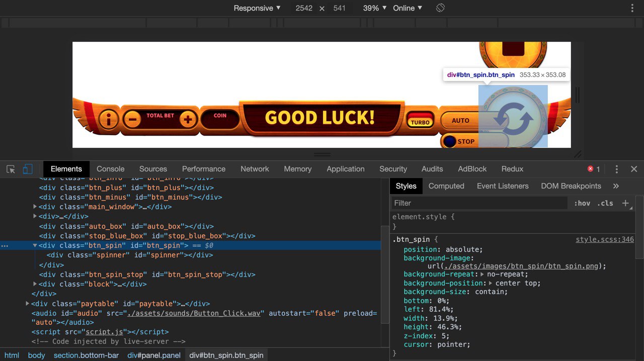Toggle the device toolbar icon
The height and width of the screenshot is (361, 644).
point(28,169)
